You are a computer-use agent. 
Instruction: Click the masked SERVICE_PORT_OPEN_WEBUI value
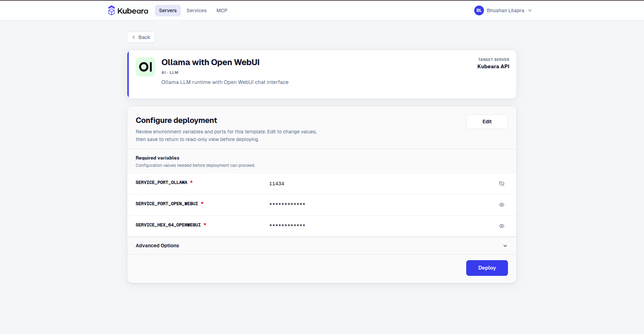287,204
